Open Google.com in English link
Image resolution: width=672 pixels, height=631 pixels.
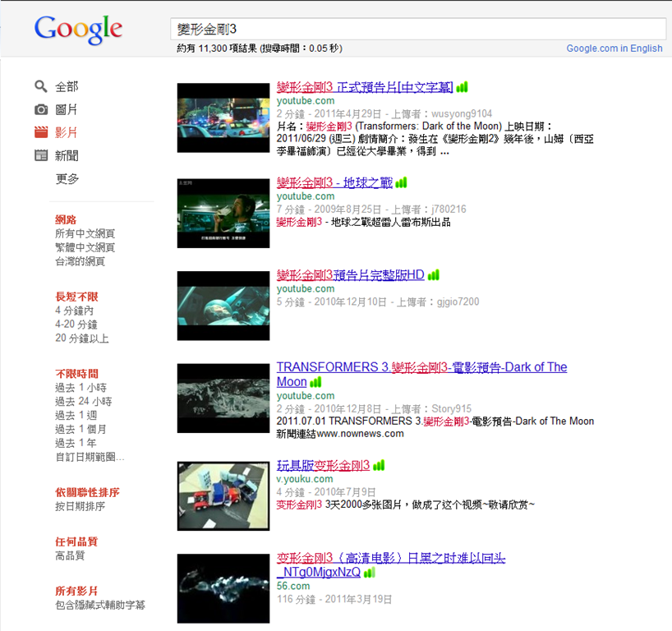614,48
